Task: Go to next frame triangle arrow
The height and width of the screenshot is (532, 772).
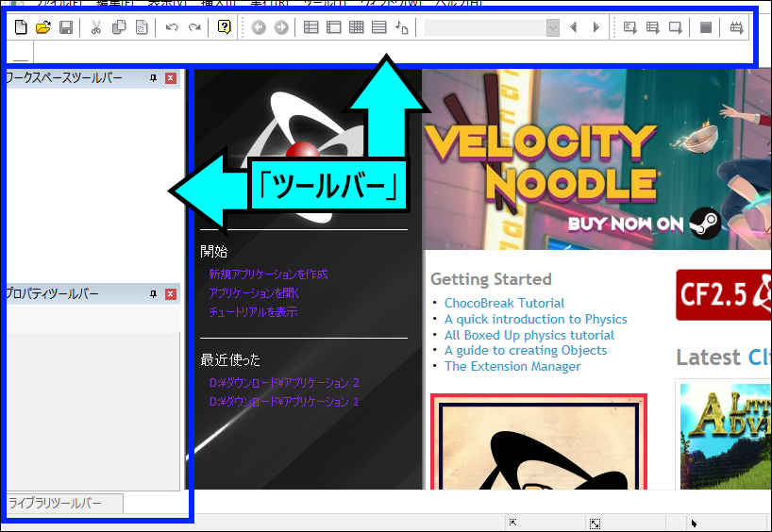Action: tap(596, 27)
